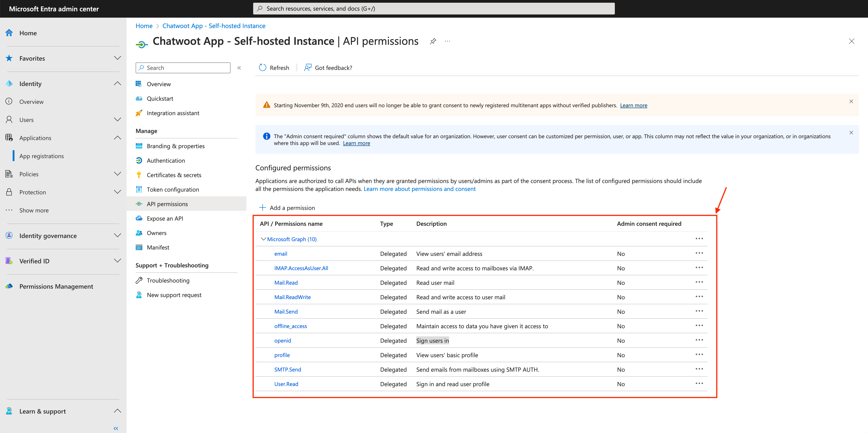868x433 pixels.
Task: Open the ellipsis menu beside page title
Action: point(448,41)
